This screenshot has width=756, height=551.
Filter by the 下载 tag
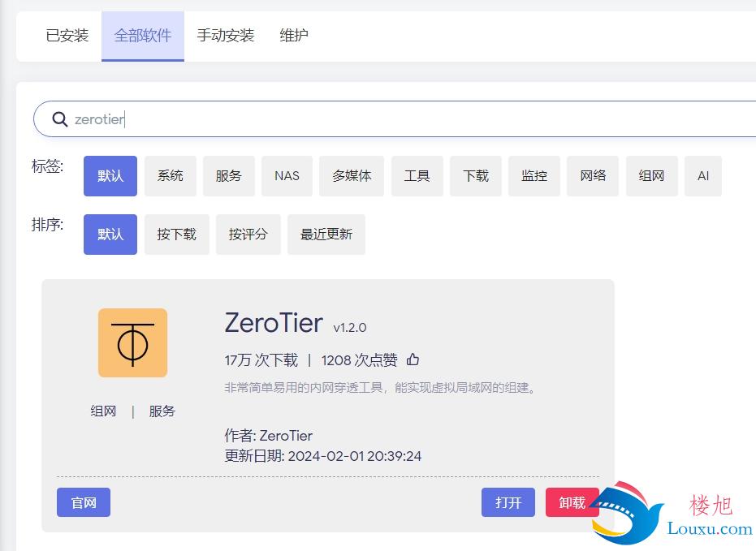tap(476, 176)
